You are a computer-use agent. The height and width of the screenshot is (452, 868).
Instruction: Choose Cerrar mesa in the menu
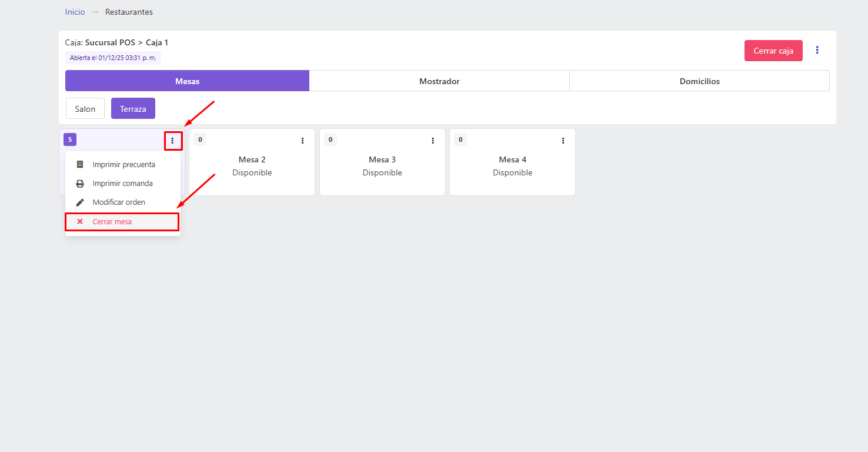click(x=122, y=222)
